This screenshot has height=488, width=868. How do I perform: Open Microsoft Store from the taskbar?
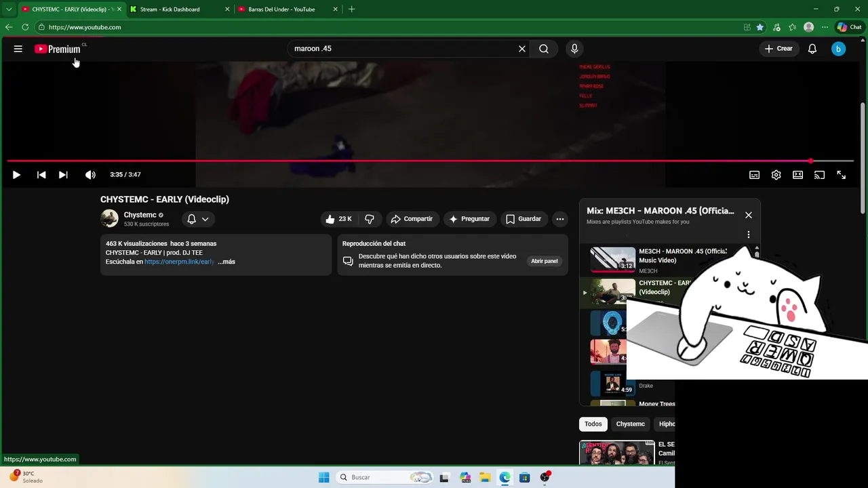pyautogui.click(x=524, y=477)
